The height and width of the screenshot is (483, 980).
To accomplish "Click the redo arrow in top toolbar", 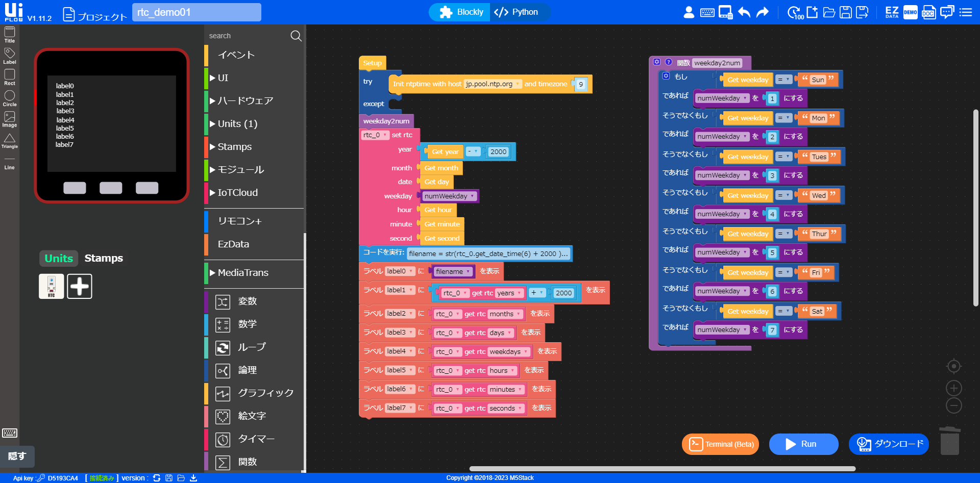I will 762,12.
